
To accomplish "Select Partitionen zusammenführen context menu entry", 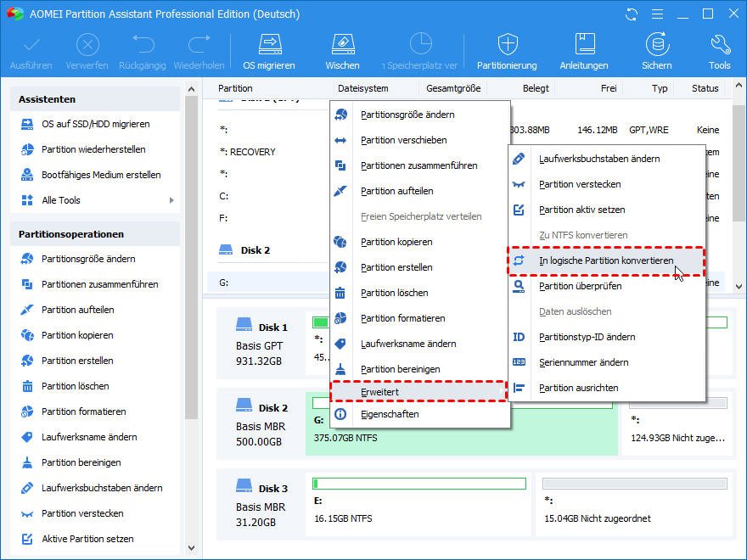I will [419, 165].
